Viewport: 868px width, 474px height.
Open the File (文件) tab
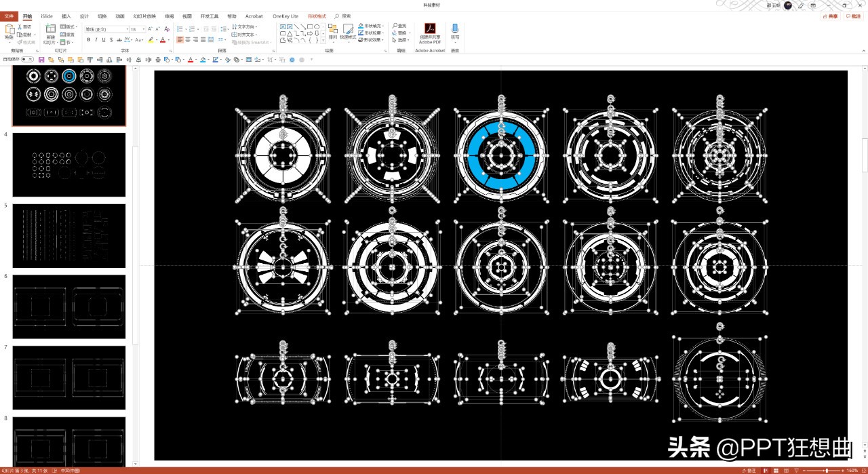click(x=9, y=16)
